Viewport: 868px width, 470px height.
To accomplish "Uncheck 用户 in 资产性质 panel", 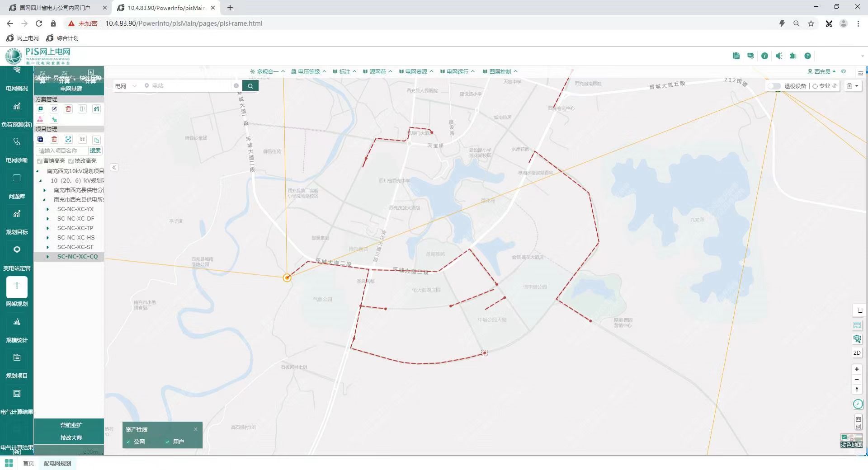I will coord(167,442).
